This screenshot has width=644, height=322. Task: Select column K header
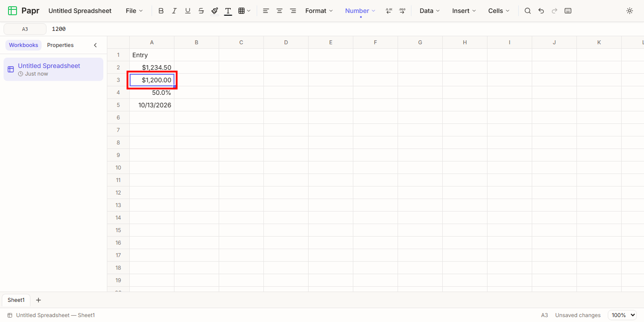599,42
